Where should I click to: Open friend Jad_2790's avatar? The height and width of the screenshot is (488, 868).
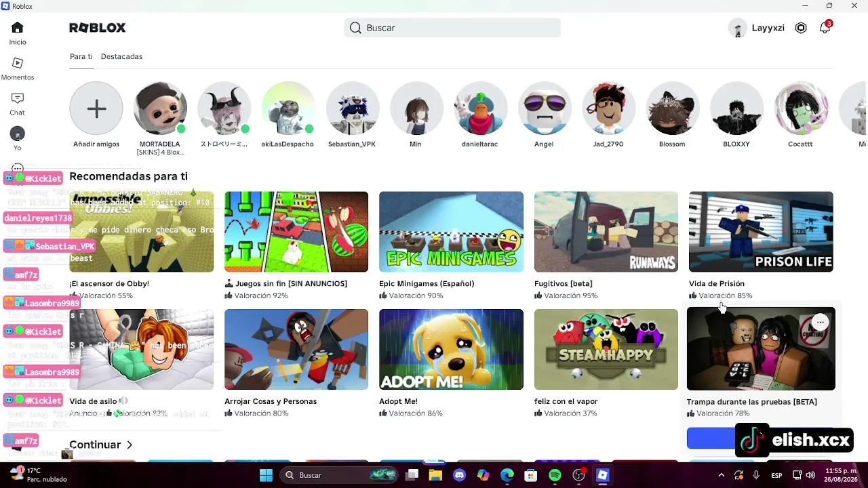pos(608,108)
